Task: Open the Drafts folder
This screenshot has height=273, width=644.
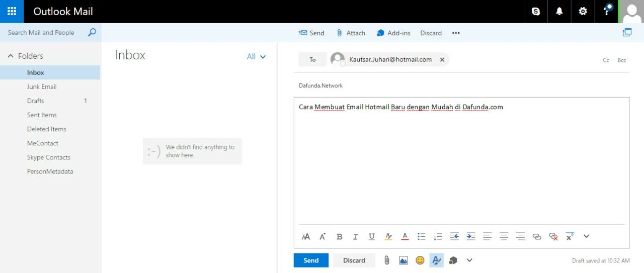Action: (36, 101)
